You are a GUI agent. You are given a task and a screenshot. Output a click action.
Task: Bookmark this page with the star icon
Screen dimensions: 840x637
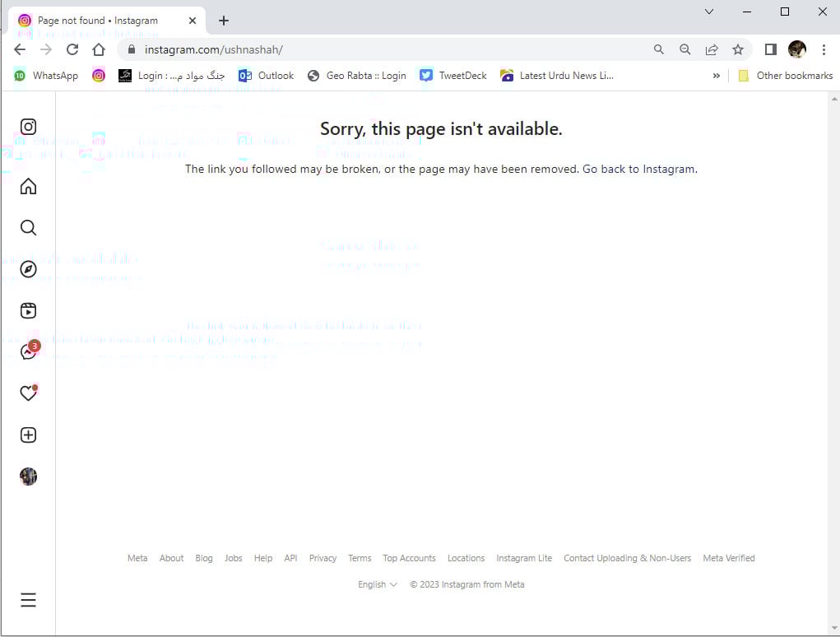[x=738, y=49]
